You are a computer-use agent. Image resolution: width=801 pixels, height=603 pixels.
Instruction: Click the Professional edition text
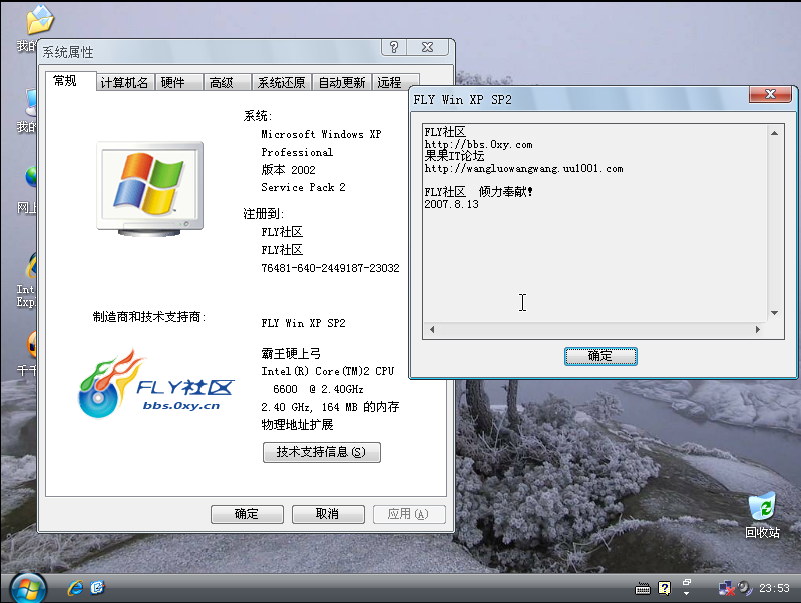[x=297, y=152]
